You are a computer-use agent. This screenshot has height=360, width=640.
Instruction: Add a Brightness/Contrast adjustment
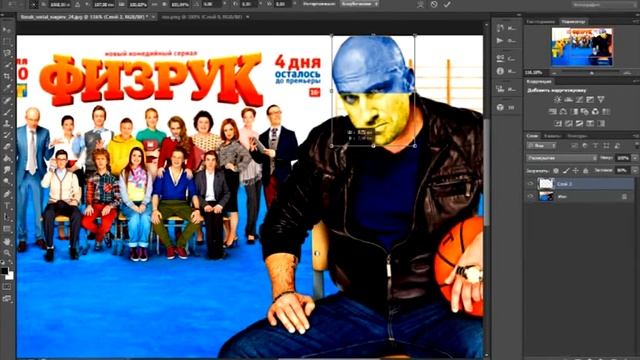pyautogui.click(x=558, y=99)
